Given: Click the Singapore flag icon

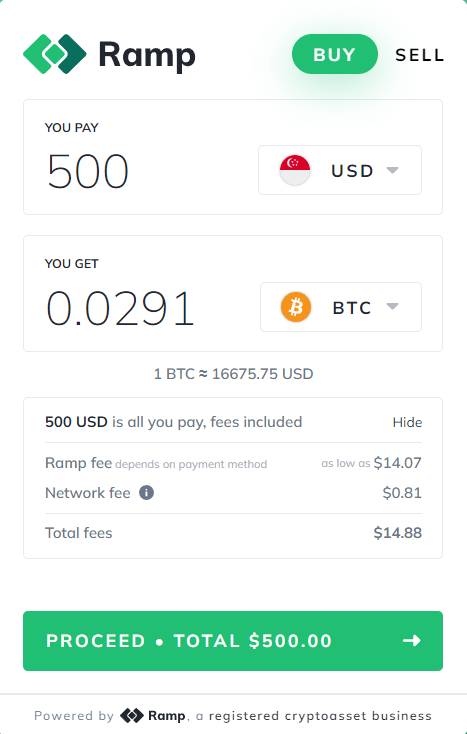Looking at the screenshot, I should [x=295, y=170].
